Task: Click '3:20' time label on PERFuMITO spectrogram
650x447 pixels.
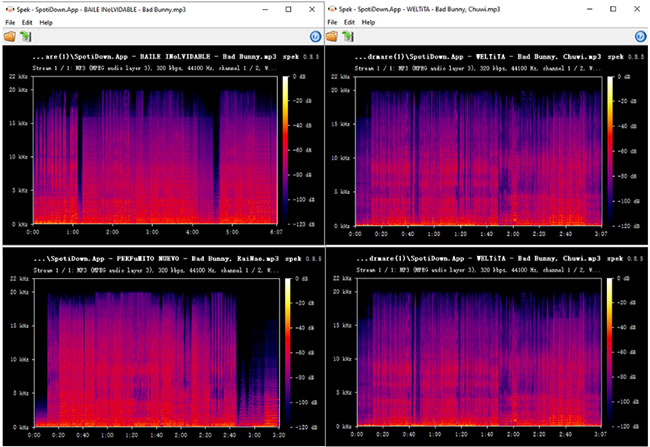Action: point(279,435)
